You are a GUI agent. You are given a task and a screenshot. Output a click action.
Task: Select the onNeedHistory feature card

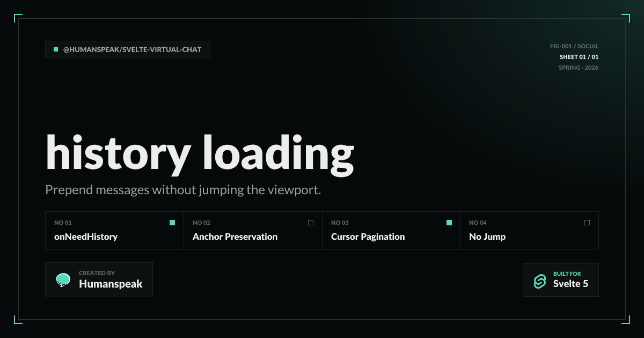click(x=114, y=230)
